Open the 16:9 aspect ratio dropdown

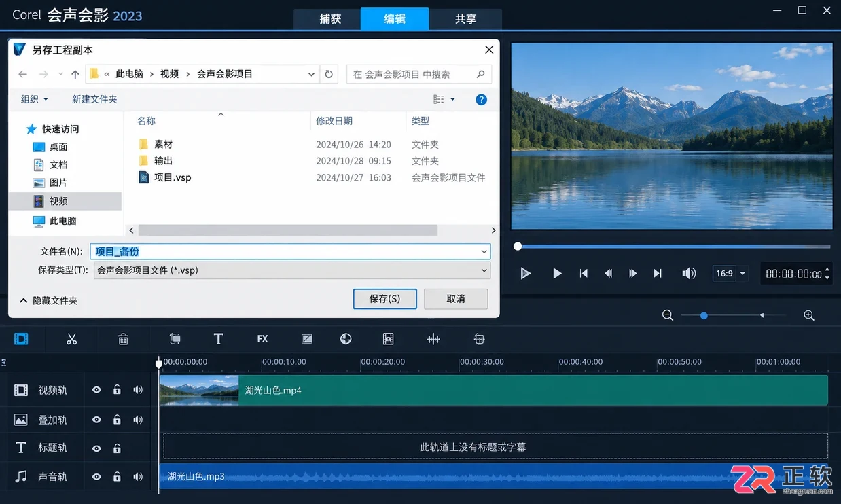pos(742,273)
